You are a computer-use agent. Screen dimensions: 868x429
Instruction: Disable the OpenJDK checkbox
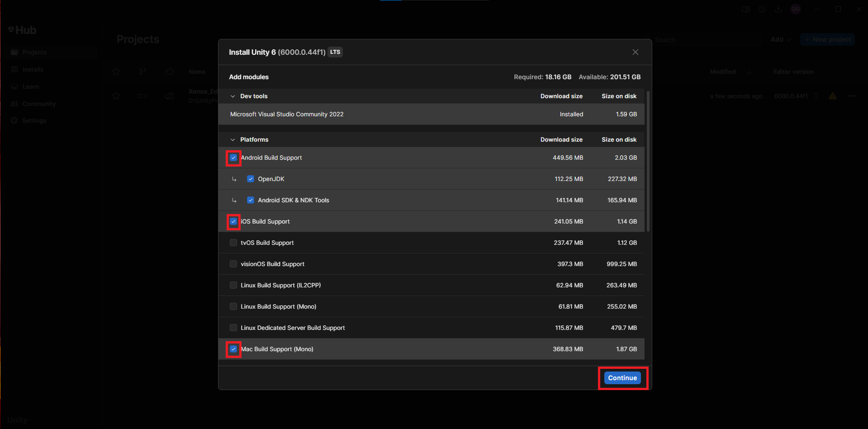click(251, 179)
